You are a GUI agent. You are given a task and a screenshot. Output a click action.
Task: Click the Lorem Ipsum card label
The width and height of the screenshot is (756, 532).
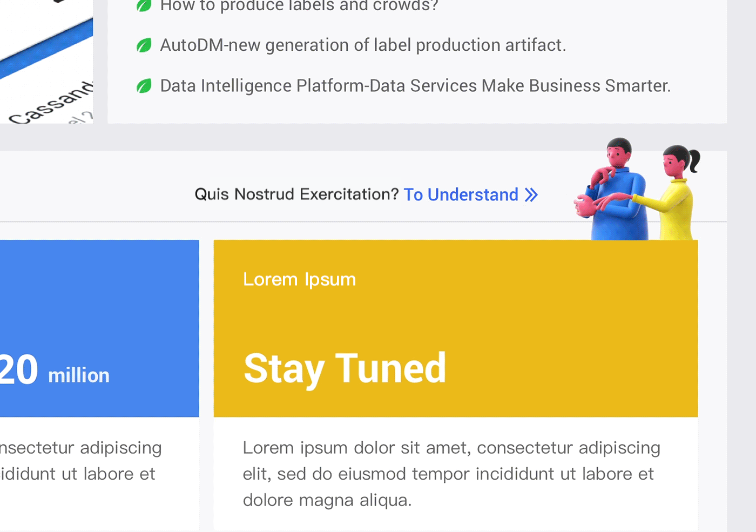(x=300, y=280)
